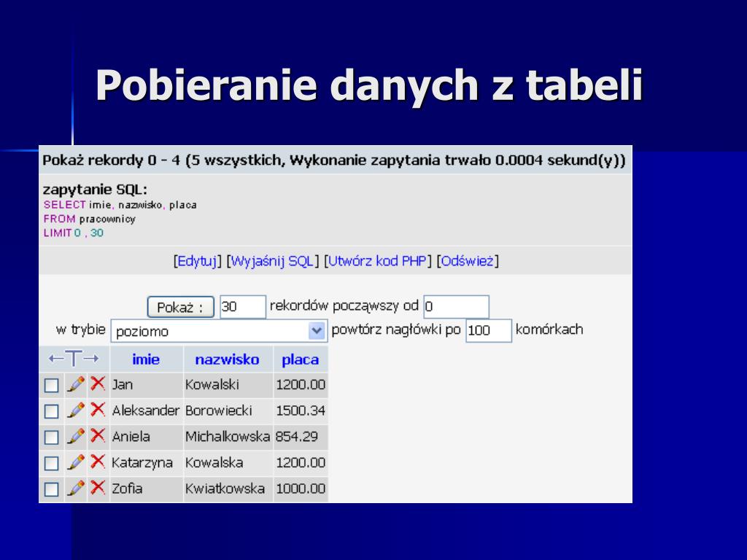Click the repeat headers field showing 100
This screenshot has width=747, height=560.
click(489, 330)
